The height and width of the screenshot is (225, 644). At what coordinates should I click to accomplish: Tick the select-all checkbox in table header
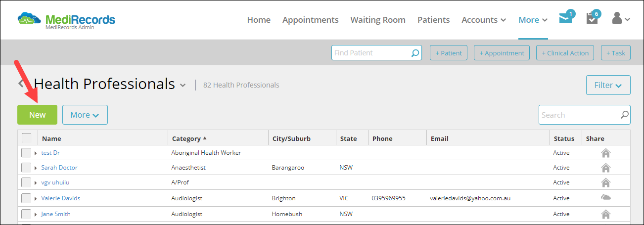[x=27, y=138]
